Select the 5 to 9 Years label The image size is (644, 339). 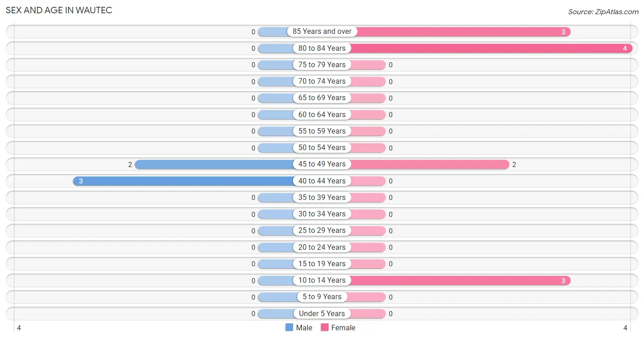pos(322,297)
